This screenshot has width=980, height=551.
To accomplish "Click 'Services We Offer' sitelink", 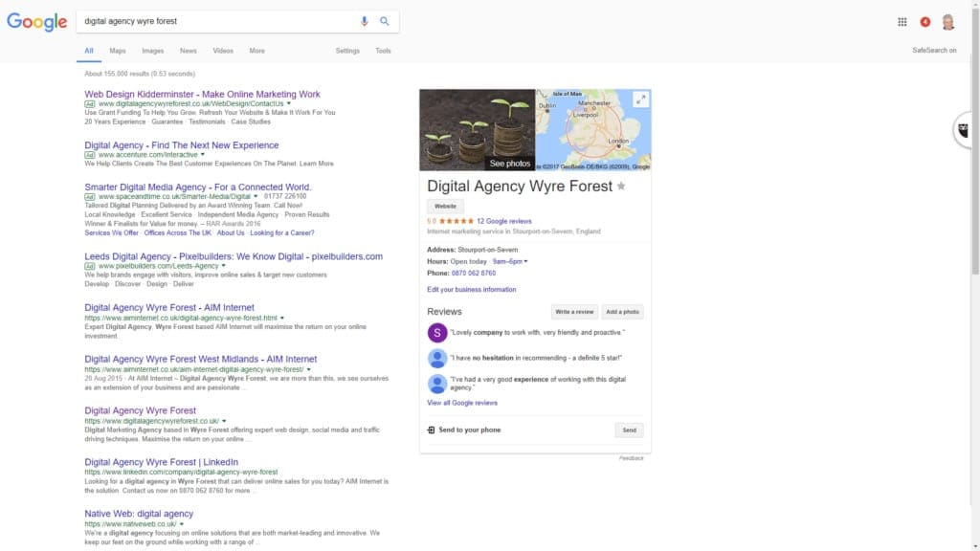I will pyautogui.click(x=111, y=233).
